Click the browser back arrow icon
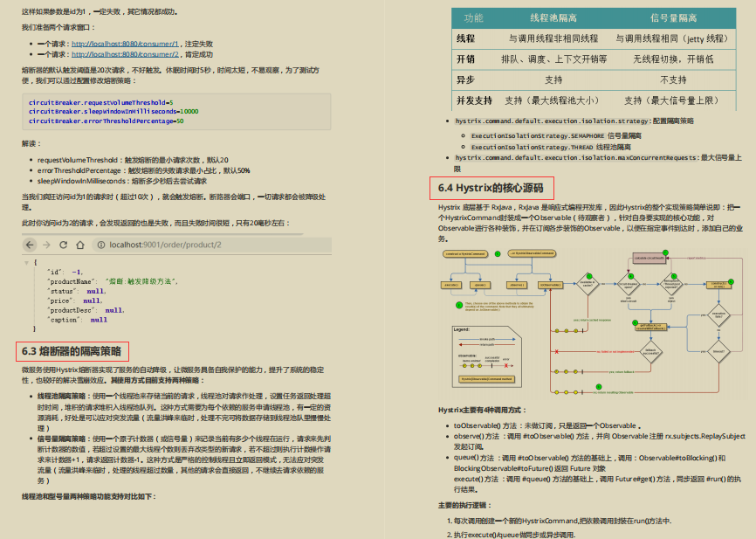Viewport: 756px width, 539px height. pyautogui.click(x=30, y=245)
